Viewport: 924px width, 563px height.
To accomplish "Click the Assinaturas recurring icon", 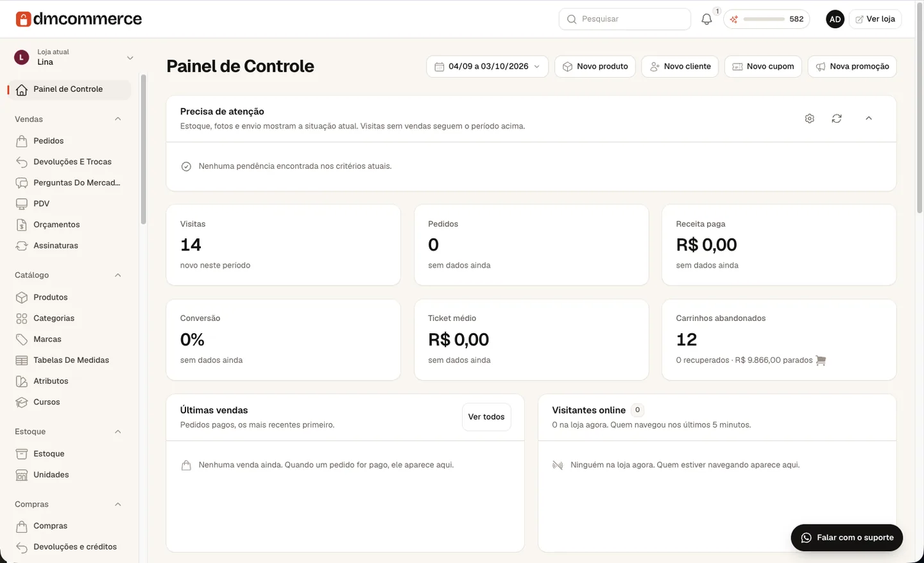I will click(x=22, y=246).
